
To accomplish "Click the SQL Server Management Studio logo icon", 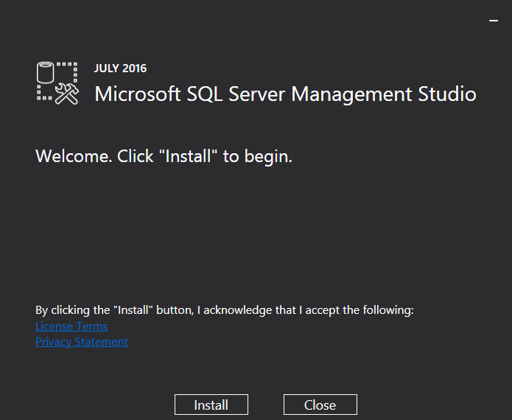I will 57,83.
